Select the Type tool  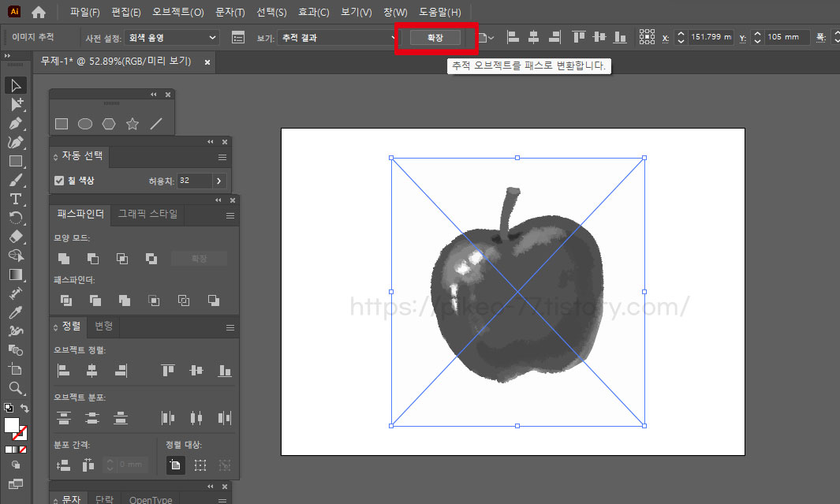(x=16, y=200)
